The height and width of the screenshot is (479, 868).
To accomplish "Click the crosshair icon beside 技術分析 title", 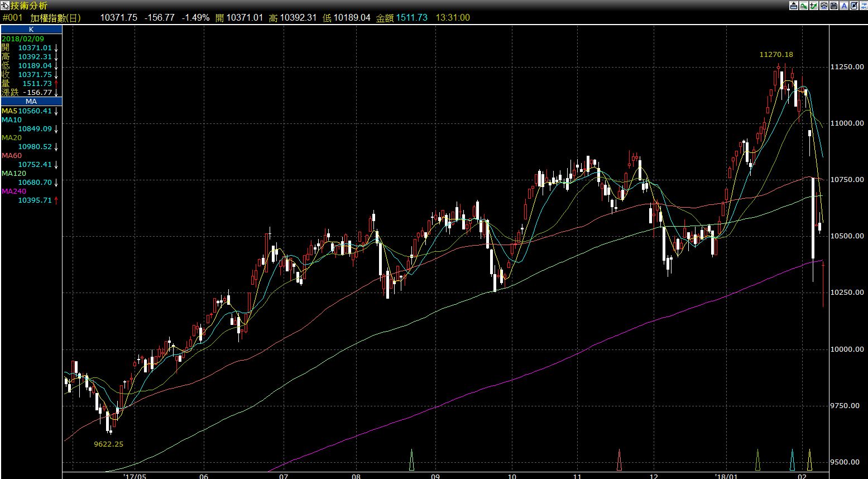I will (x=5, y=6).
